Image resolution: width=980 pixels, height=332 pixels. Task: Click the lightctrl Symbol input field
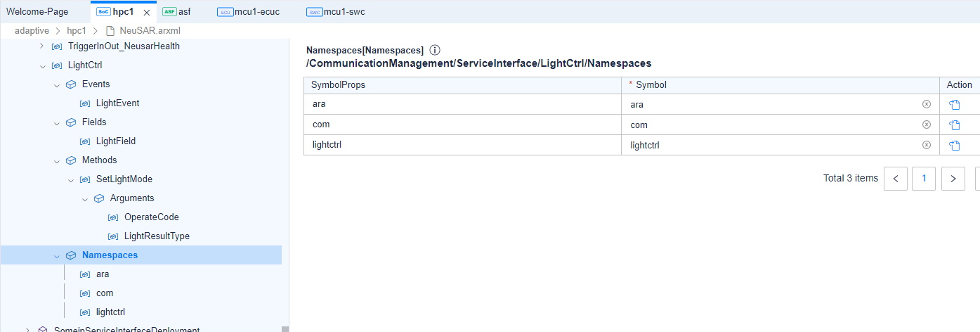click(x=773, y=146)
